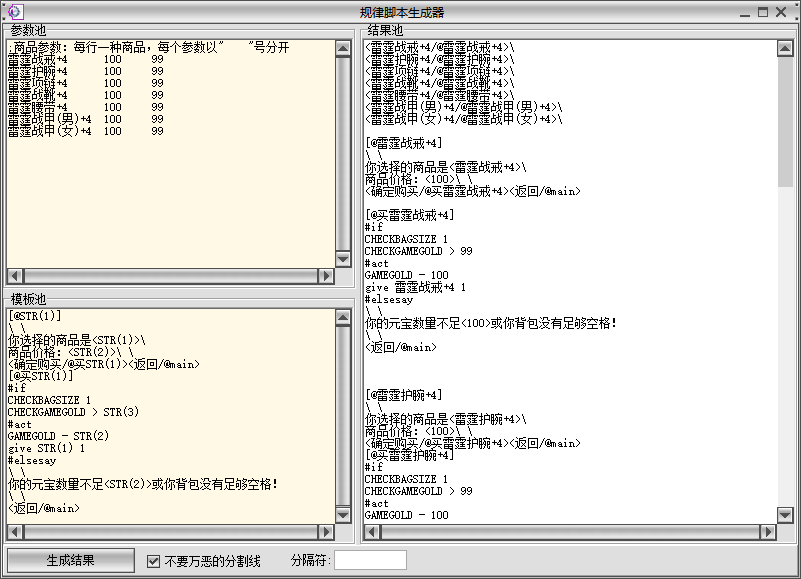This screenshot has width=801, height=579.
Task: Click the result pool scroll-up arrow
Action: (x=785, y=47)
